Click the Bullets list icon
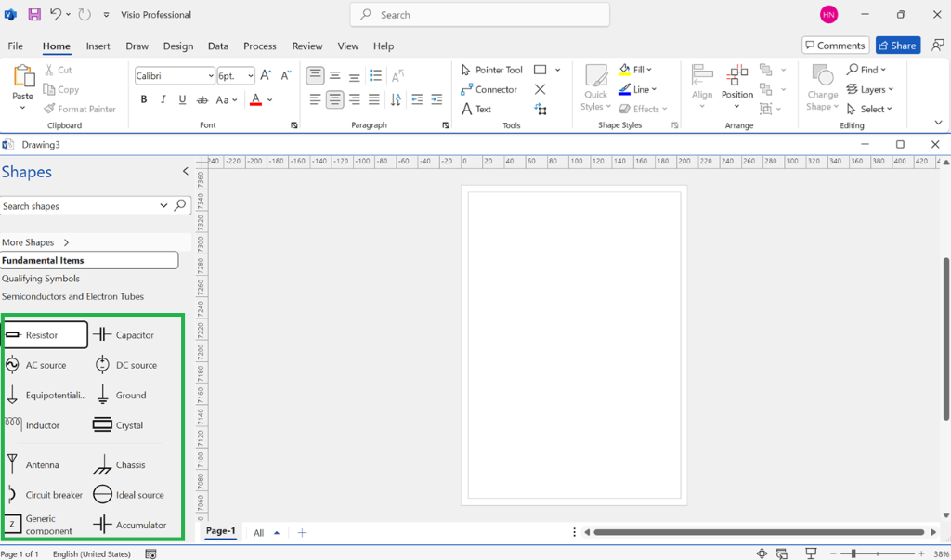The height and width of the screenshot is (560, 951). (x=375, y=76)
